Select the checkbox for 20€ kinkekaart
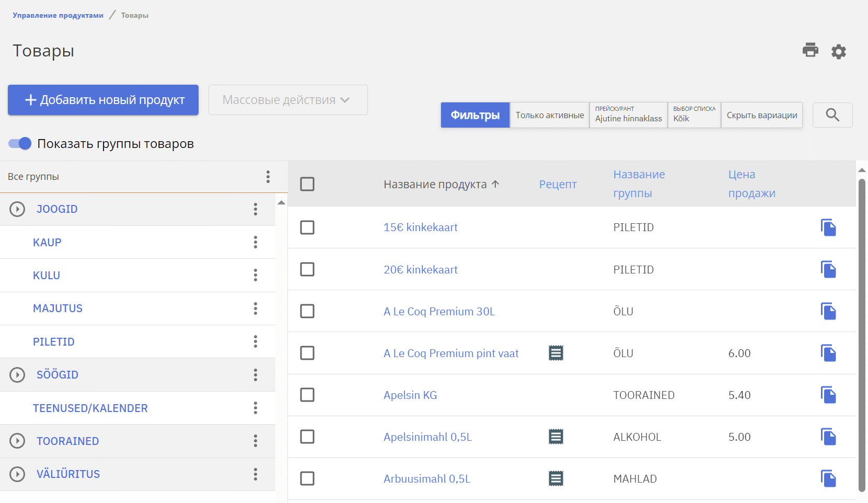868x503 pixels. [x=307, y=269]
